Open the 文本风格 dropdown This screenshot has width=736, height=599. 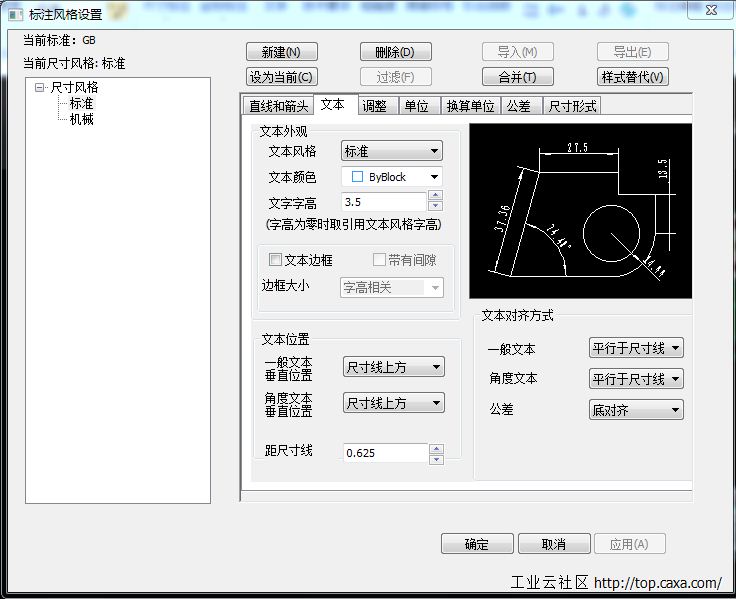point(392,151)
